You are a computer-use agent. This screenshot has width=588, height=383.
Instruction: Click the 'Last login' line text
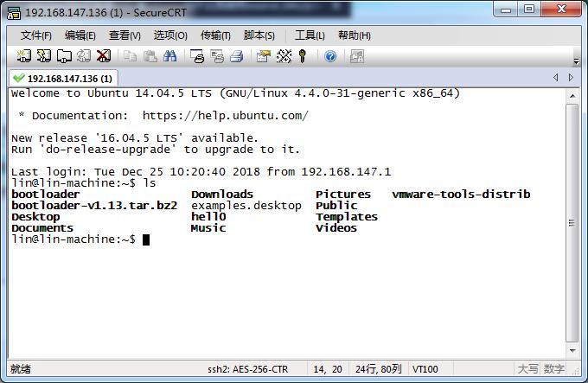(x=201, y=172)
